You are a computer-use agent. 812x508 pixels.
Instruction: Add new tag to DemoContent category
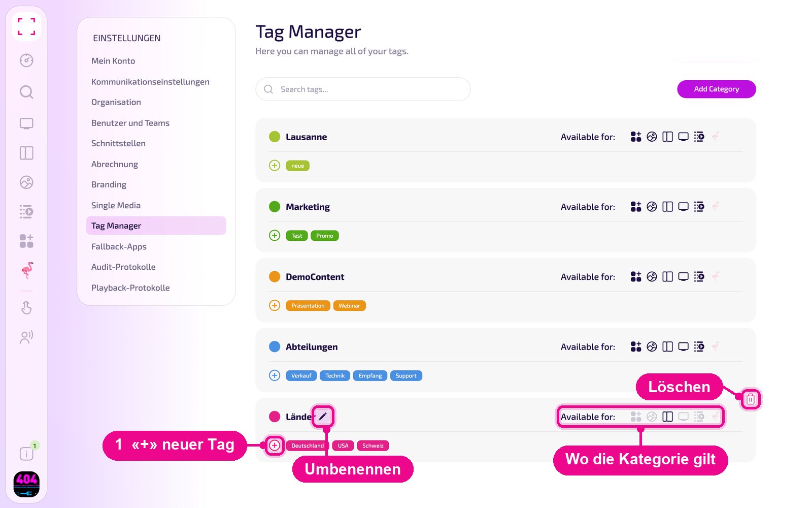[x=275, y=305]
